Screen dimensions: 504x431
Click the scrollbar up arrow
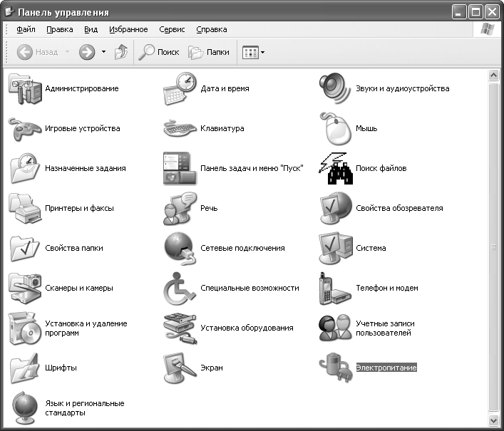493,76
